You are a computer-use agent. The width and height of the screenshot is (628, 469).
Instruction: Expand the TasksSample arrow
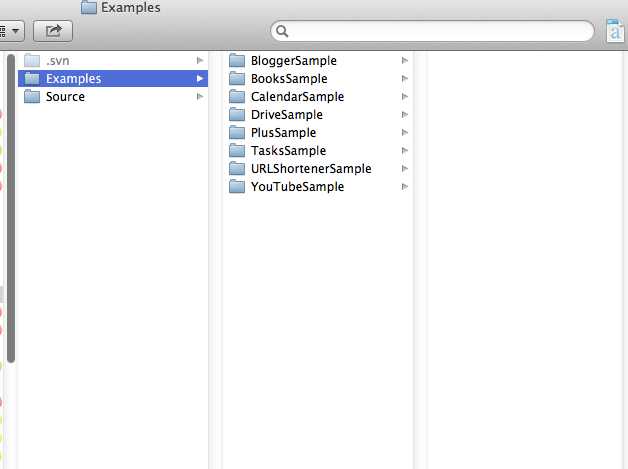click(x=405, y=151)
